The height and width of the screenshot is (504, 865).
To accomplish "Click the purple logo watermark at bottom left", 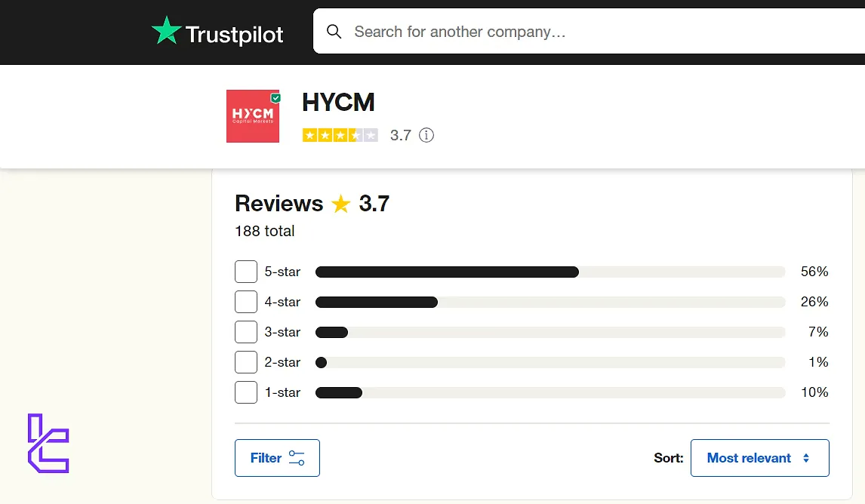I will point(48,444).
